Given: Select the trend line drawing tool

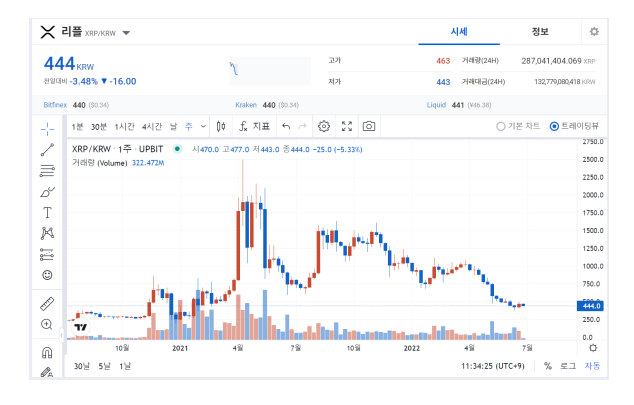Looking at the screenshot, I should point(47,150).
